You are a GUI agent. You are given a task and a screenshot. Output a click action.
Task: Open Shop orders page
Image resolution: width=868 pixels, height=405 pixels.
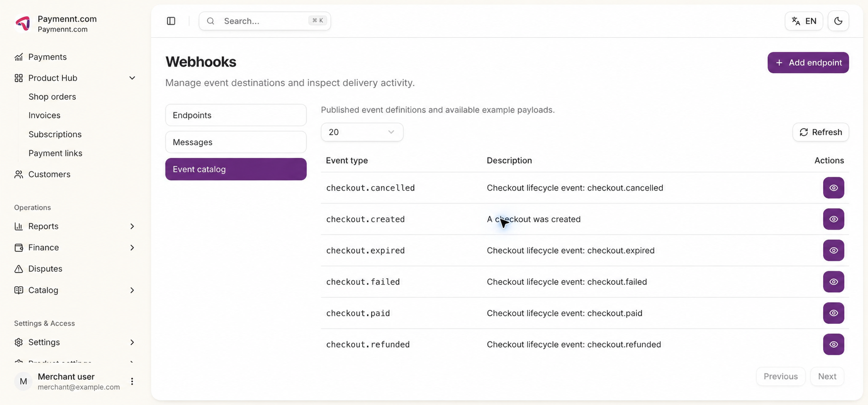tap(52, 96)
